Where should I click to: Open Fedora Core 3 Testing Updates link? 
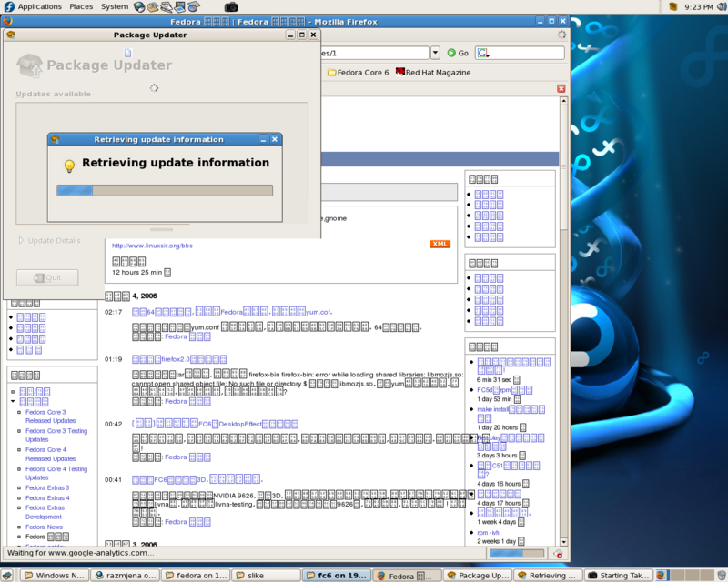pyautogui.click(x=56, y=435)
